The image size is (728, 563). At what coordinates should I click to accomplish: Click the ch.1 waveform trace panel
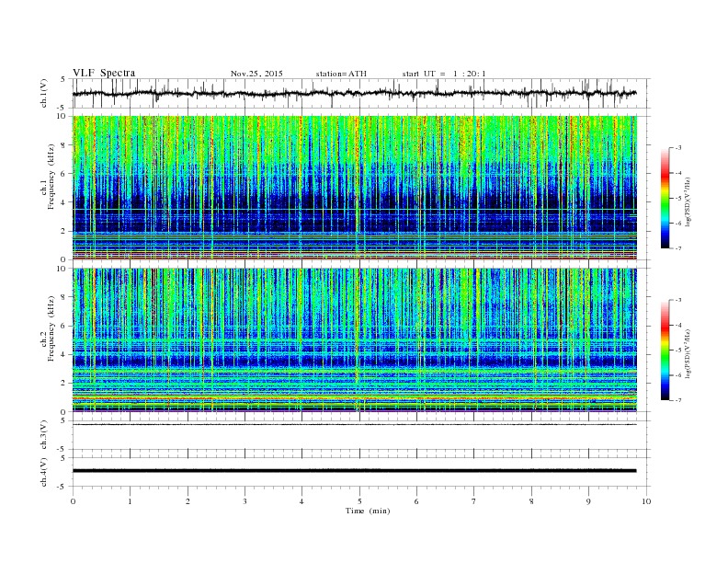click(x=361, y=93)
